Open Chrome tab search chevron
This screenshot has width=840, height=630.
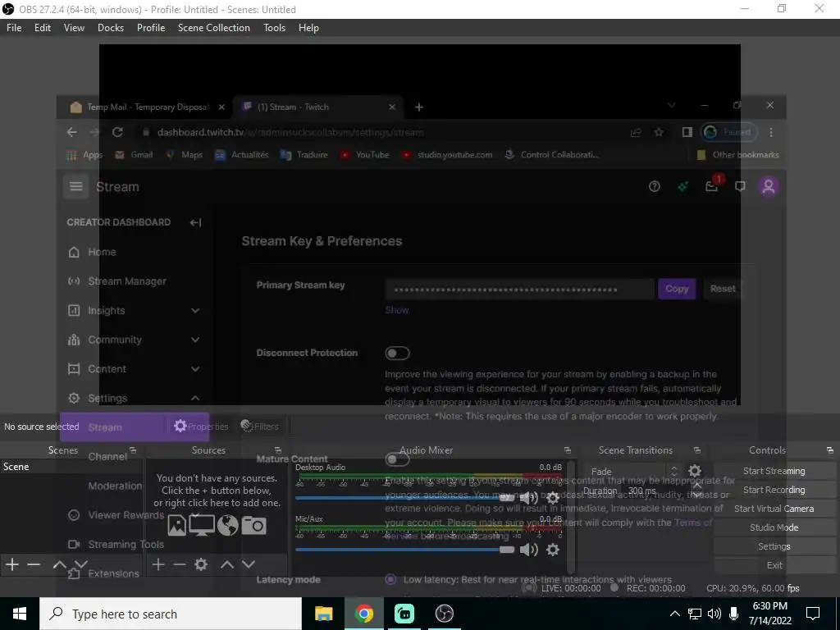(x=671, y=106)
